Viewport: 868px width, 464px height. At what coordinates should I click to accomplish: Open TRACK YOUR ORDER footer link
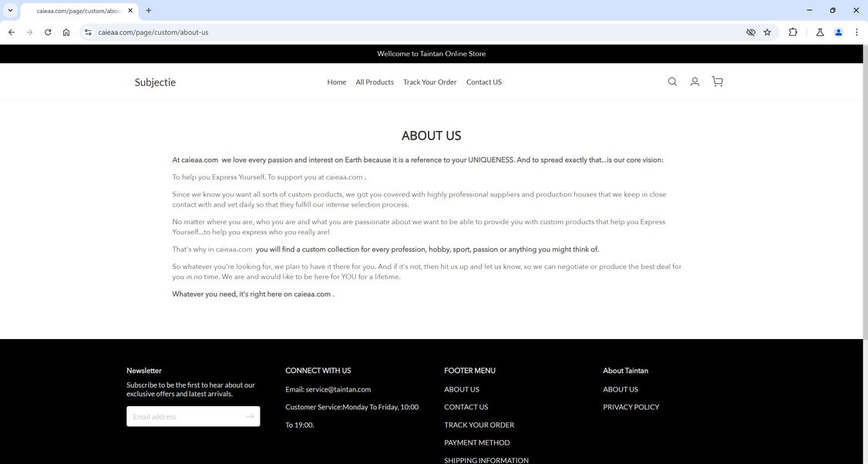point(479,425)
